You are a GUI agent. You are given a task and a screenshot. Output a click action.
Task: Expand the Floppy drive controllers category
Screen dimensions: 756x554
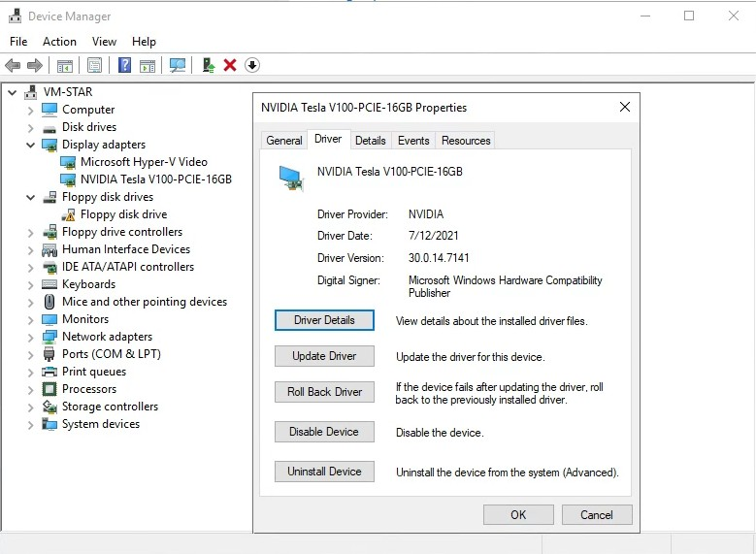30,233
